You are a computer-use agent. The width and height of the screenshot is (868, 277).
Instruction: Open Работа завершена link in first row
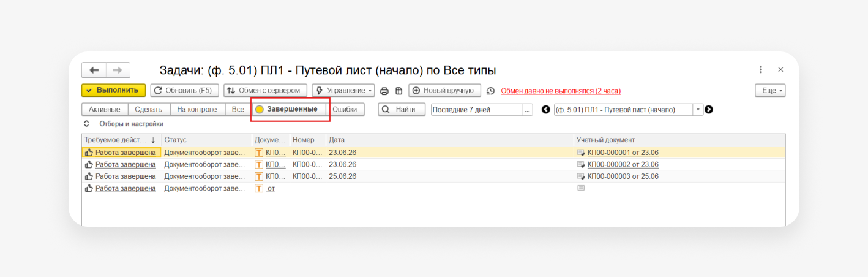click(125, 153)
